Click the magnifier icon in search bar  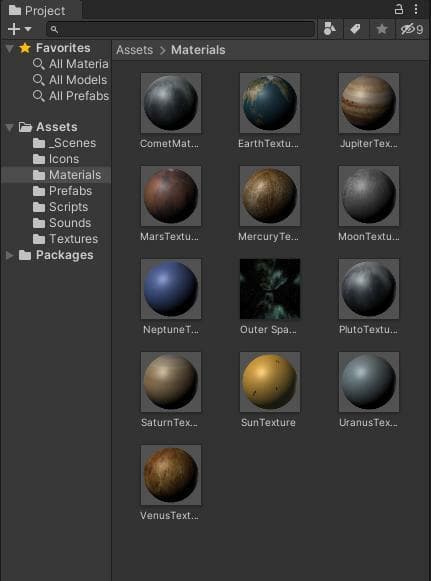(54, 29)
